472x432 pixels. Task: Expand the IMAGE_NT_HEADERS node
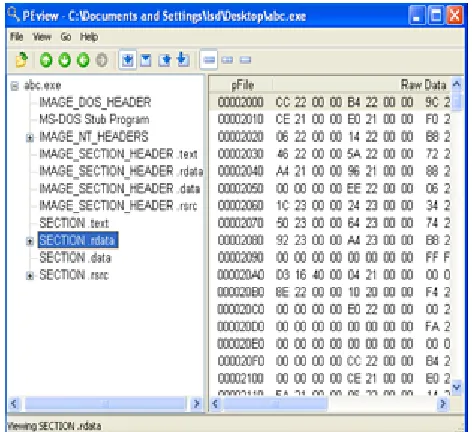[x=30, y=138]
